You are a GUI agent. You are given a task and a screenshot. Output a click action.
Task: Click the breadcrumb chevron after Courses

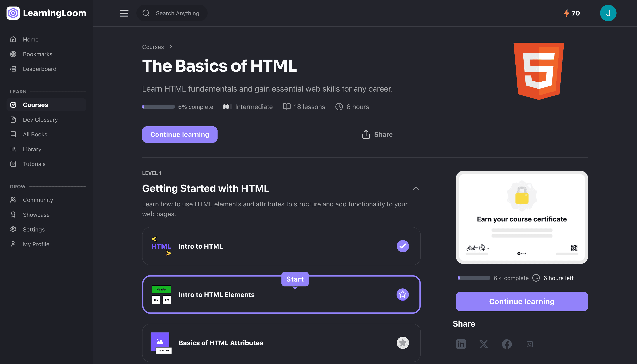point(171,47)
